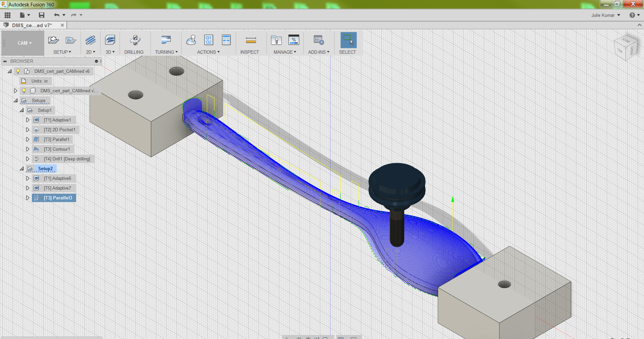This screenshot has width=644, height=339.
Task: Click the Contour1 operation icon
Action: (x=37, y=149)
